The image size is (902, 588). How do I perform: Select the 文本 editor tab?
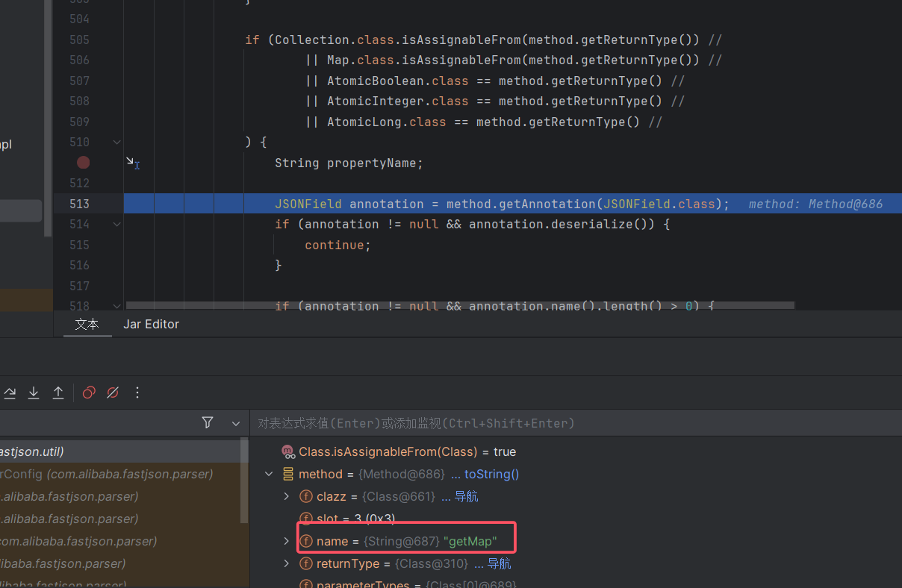(87, 324)
